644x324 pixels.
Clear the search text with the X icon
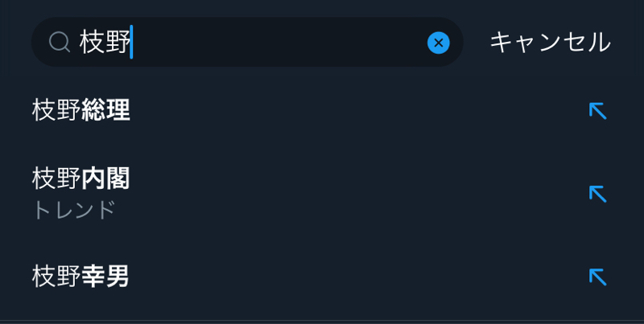438,43
